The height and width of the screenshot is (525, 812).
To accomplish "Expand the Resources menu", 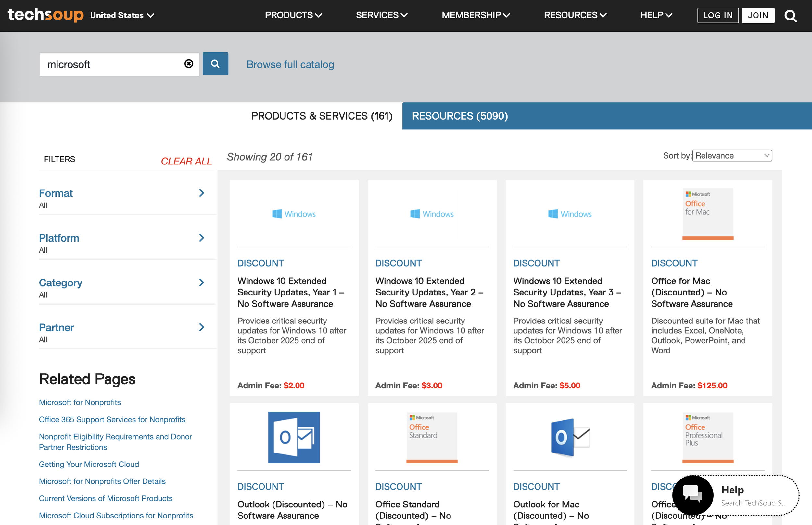I will (575, 15).
